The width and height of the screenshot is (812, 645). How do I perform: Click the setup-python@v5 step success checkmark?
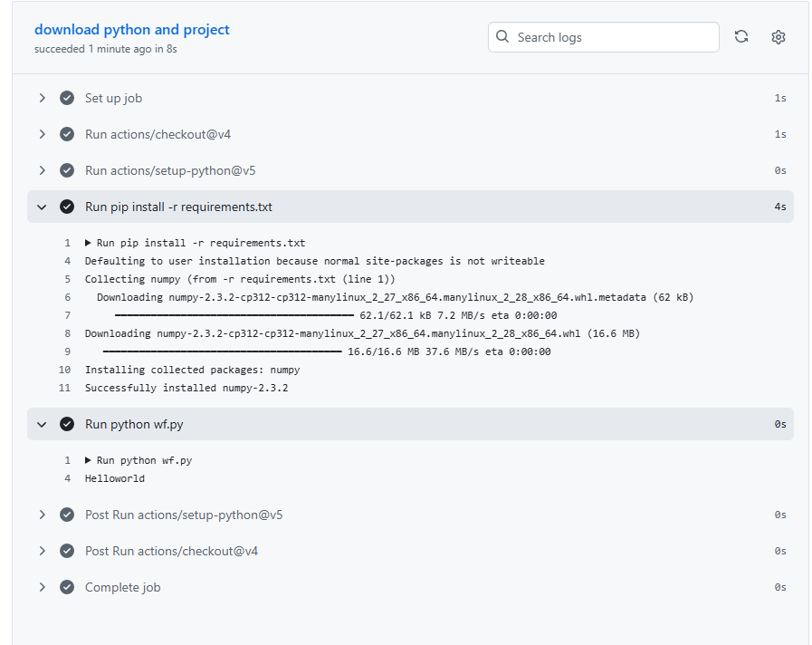point(67,170)
